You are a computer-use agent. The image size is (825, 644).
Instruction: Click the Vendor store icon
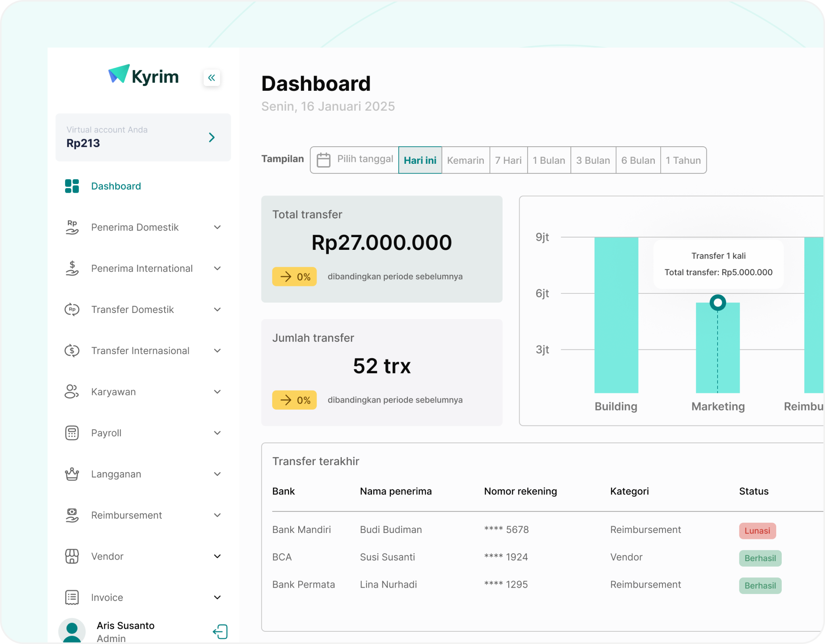click(x=72, y=556)
